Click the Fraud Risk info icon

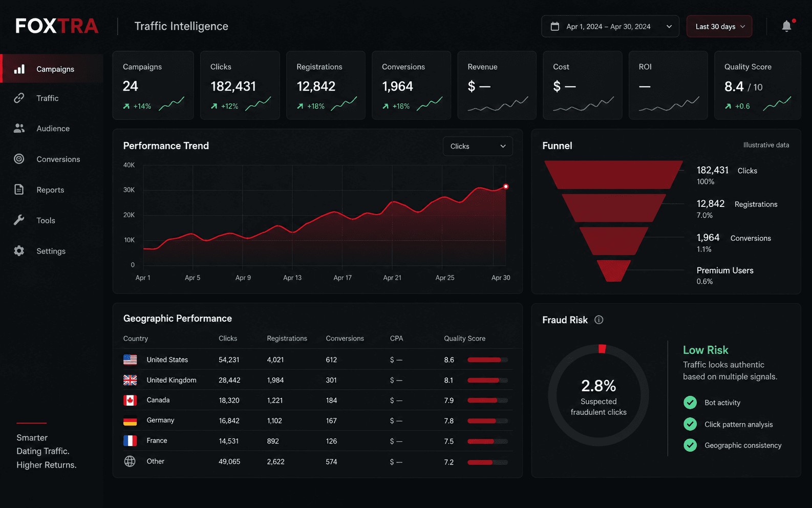click(x=599, y=320)
